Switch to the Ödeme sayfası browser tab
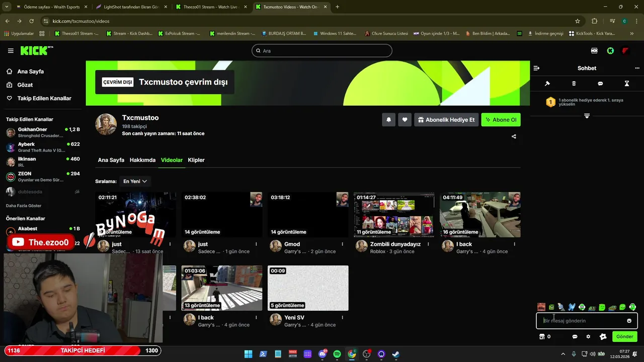Screen dimensions: 644x362 (51, 7)
